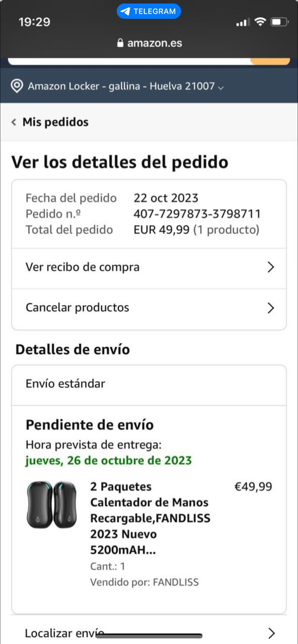
Task: Tap the amazon.es address bar
Action: tap(149, 43)
